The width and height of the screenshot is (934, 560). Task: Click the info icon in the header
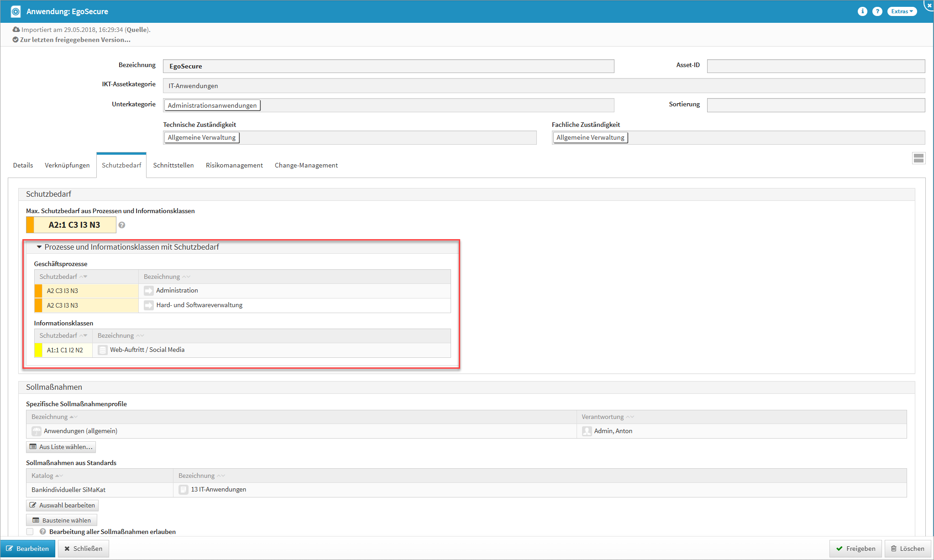coord(862,11)
